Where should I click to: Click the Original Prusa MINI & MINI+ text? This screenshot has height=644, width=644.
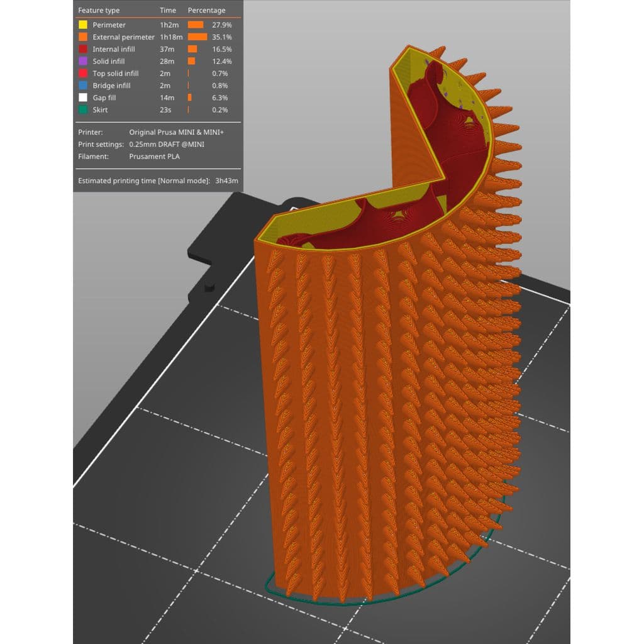pyautogui.click(x=176, y=132)
